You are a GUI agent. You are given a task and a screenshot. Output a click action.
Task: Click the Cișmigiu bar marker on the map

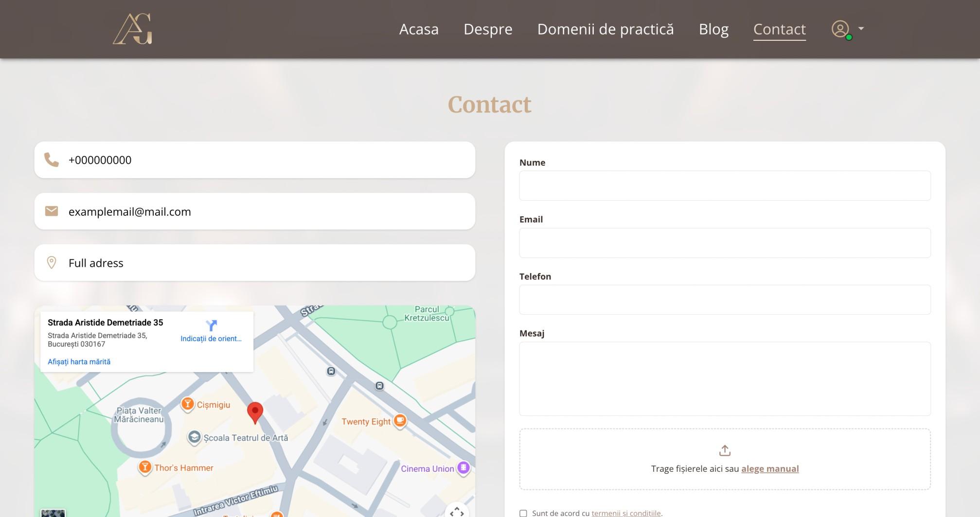click(x=188, y=404)
